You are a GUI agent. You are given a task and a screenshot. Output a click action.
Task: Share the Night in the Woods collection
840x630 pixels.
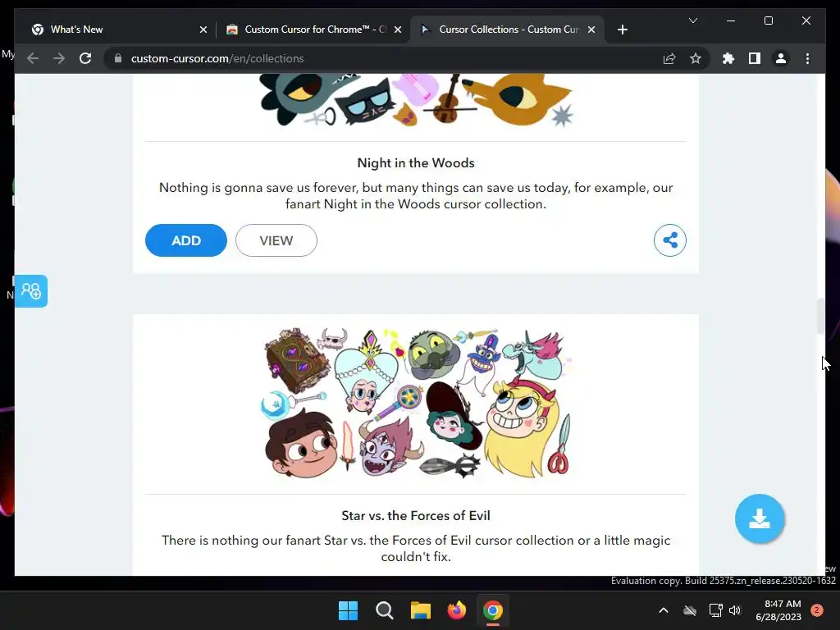coord(669,240)
